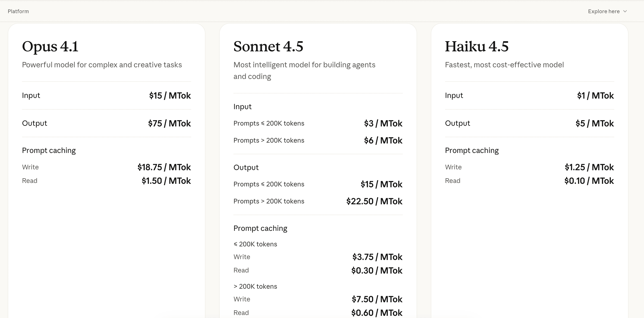This screenshot has width=644, height=318.
Task: Click Sonnet cache read price $0.30 / MTok
Action: (377, 271)
